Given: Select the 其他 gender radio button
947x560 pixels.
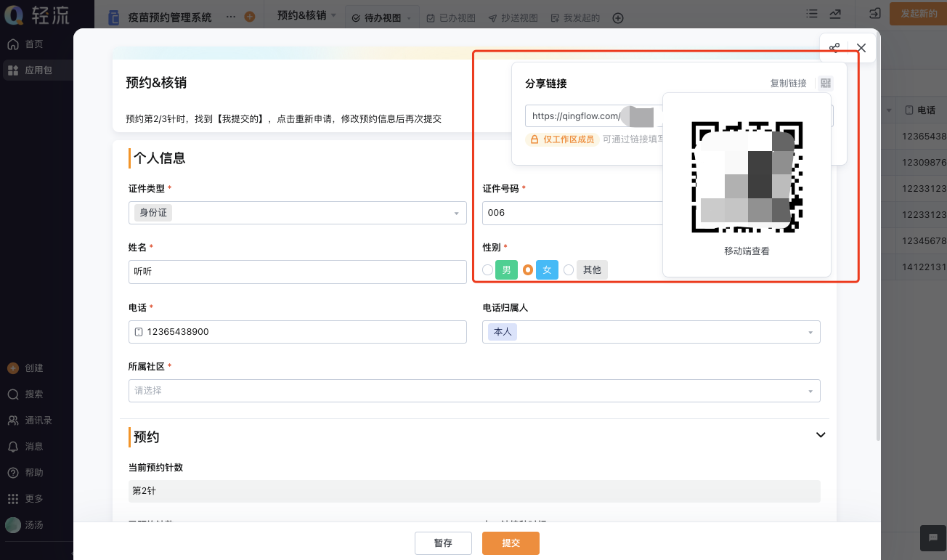Looking at the screenshot, I should click(x=569, y=270).
